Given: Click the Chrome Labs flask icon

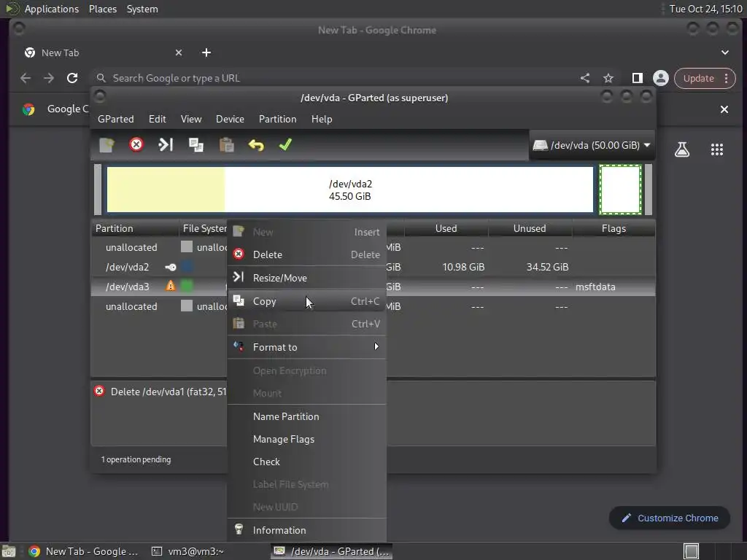Looking at the screenshot, I should [x=682, y=149].
